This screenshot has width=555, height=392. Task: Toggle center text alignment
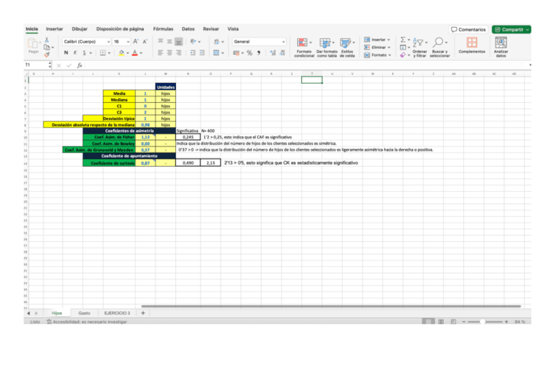(x=168, y=52)
